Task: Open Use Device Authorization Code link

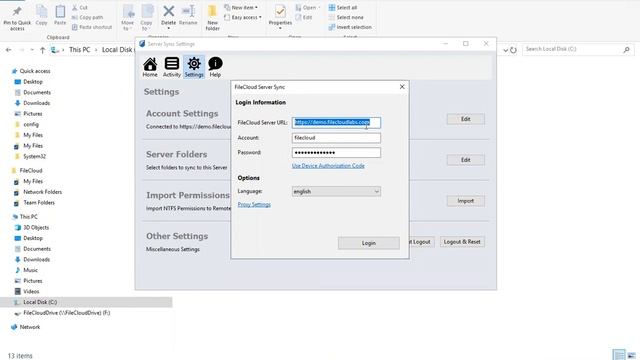Action: click(328, 166)
